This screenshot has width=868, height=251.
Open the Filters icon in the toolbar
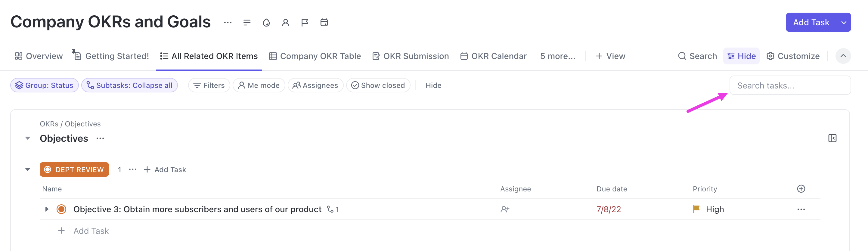coord(197,85)
